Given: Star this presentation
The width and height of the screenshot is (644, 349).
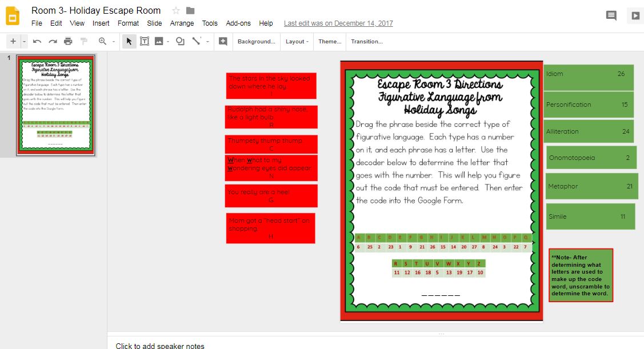Looking at the screenshot, I should pyautogui.click(x=176, y=11).
